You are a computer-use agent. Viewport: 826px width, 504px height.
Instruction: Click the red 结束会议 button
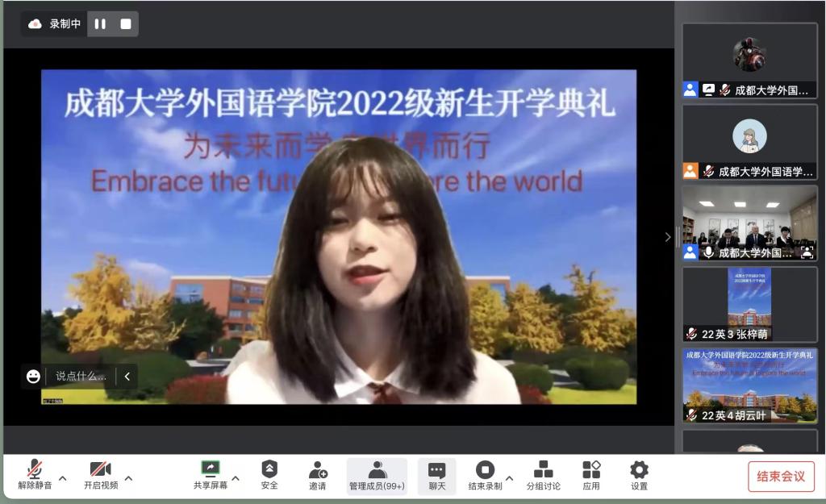[x=780, y=476]
